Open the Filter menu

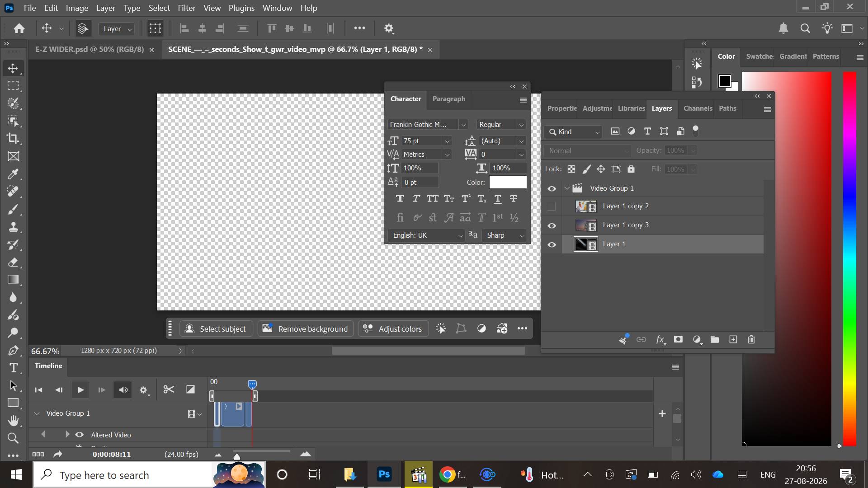(186, 8)
